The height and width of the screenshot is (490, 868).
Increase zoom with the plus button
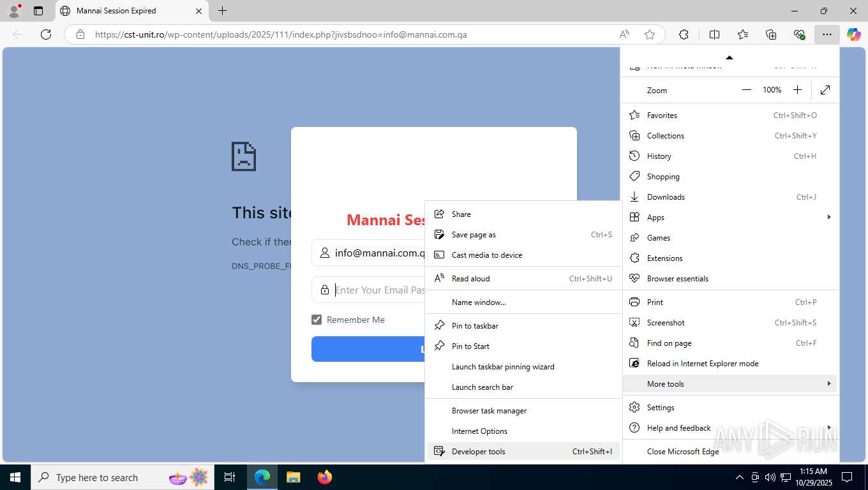[x=797, y=90]
